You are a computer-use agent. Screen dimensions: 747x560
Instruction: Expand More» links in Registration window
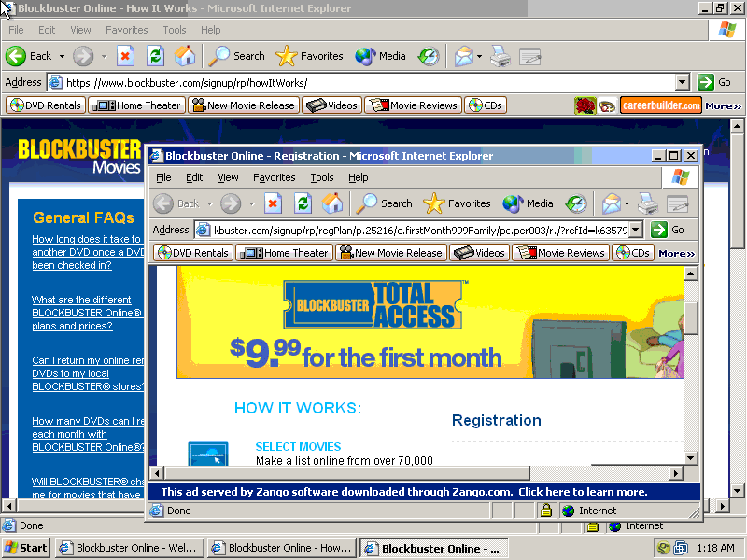(676, 253)
